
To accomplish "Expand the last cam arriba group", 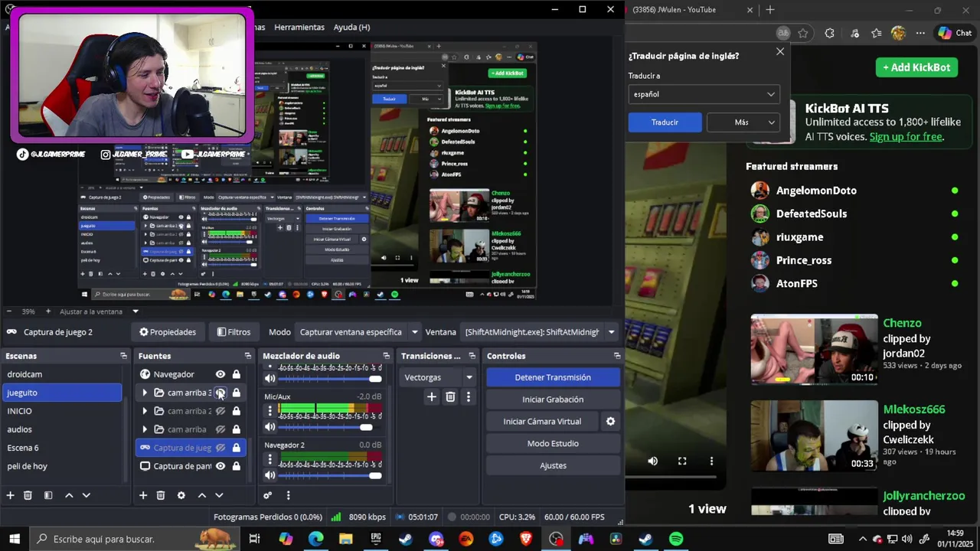I will tap(145, 429).
